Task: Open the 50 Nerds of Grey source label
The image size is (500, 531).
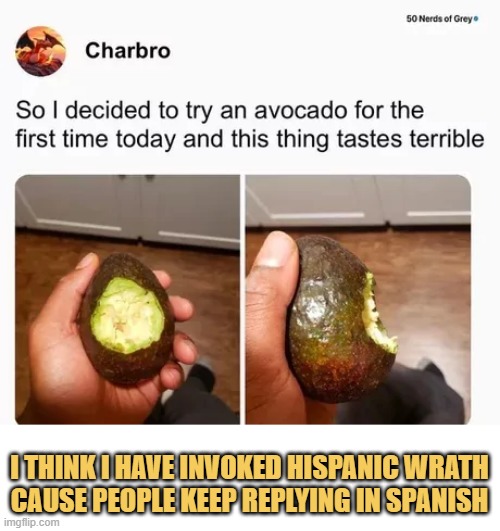Action: [439, 19]
